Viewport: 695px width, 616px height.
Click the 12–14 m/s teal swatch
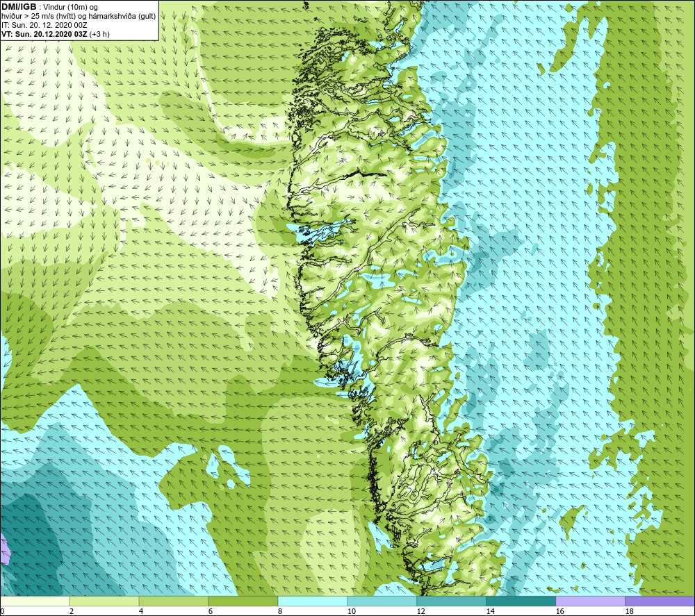[451, 601]
